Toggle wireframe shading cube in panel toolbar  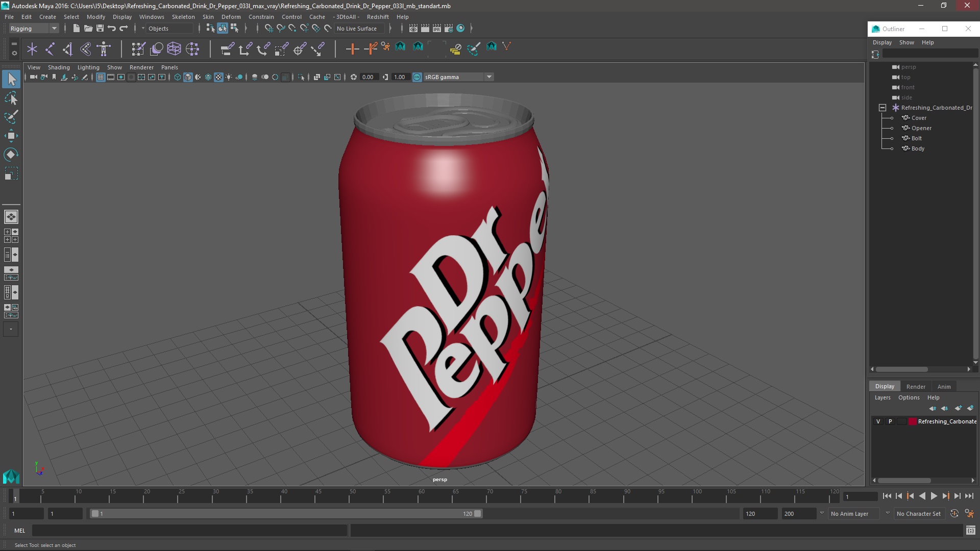click(x=178, y=77)
